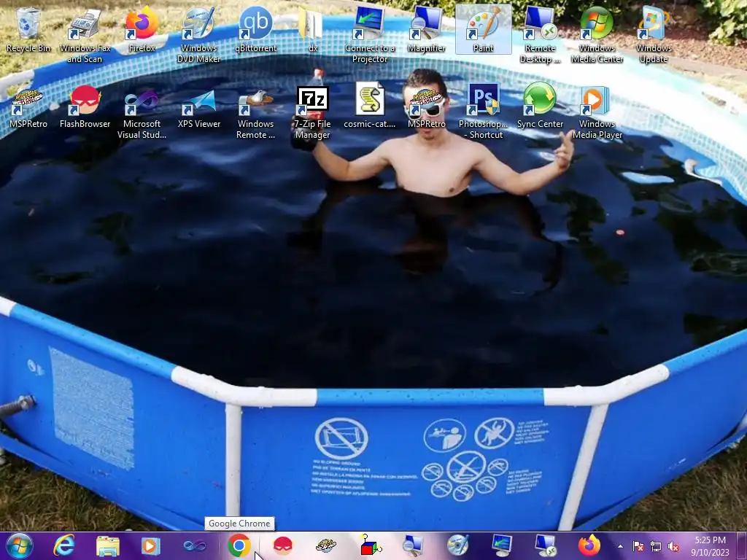This screenshot has width=747, height=560.
Task: Launch Windows Media Player from taskbar
Action: tap(151, 545)
